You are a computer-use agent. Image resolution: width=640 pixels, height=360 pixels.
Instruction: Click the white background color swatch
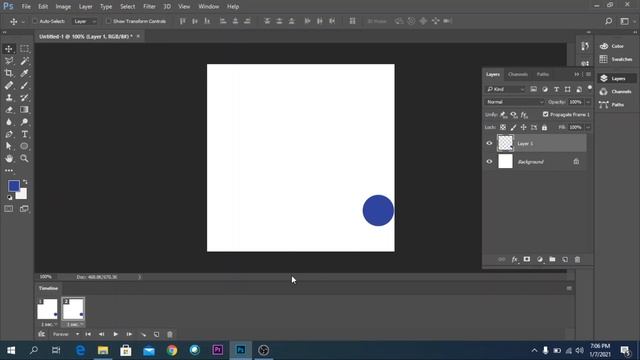pos(22,195)
